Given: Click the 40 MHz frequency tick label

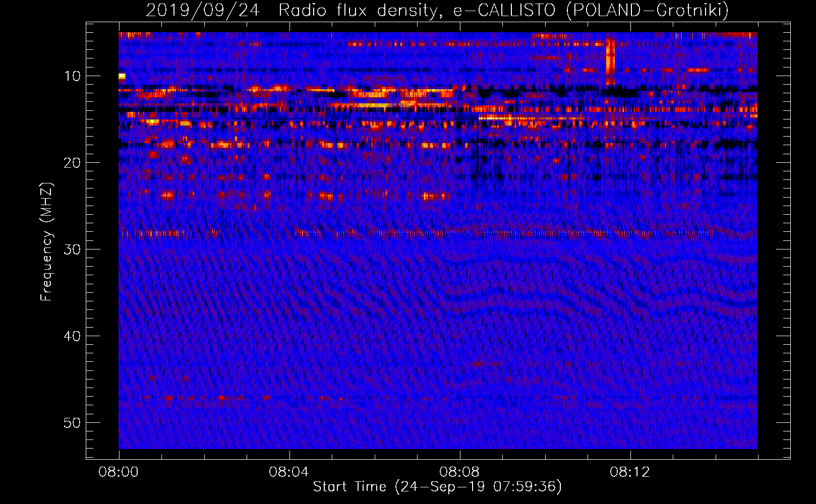Looking at the screenshot, I should coord(73,336).
